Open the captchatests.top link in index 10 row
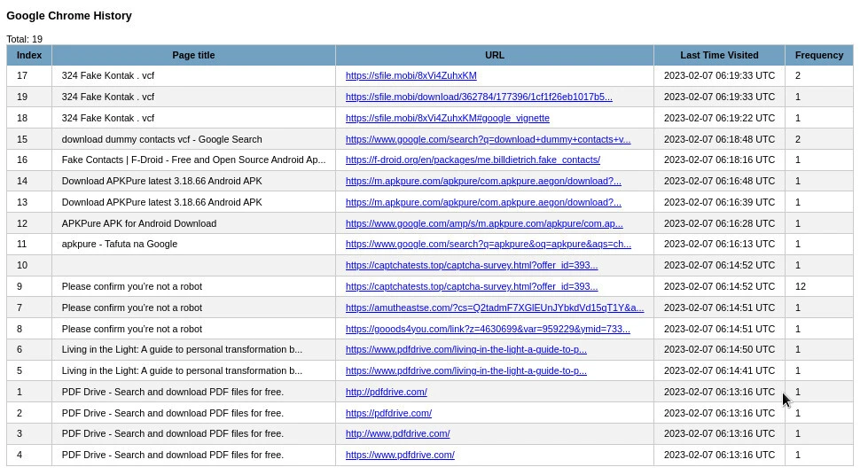This screenshot has width=868, height=475. (x=472, y=265)
